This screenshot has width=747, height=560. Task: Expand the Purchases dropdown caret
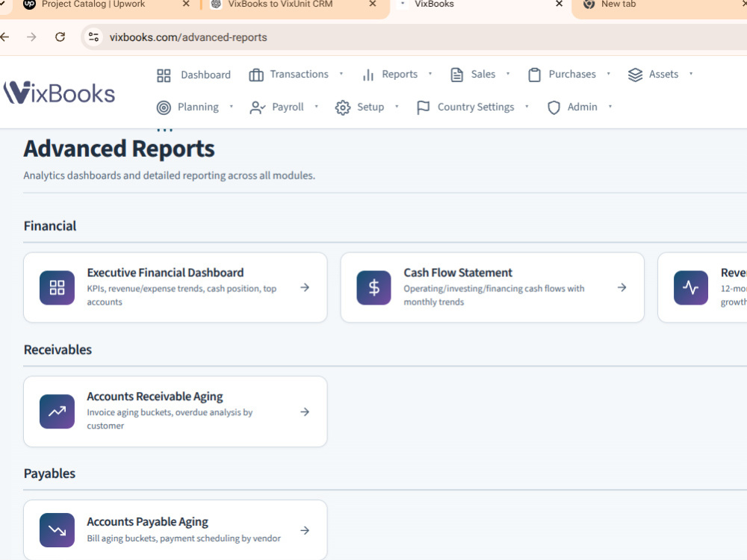pos(608,74)
